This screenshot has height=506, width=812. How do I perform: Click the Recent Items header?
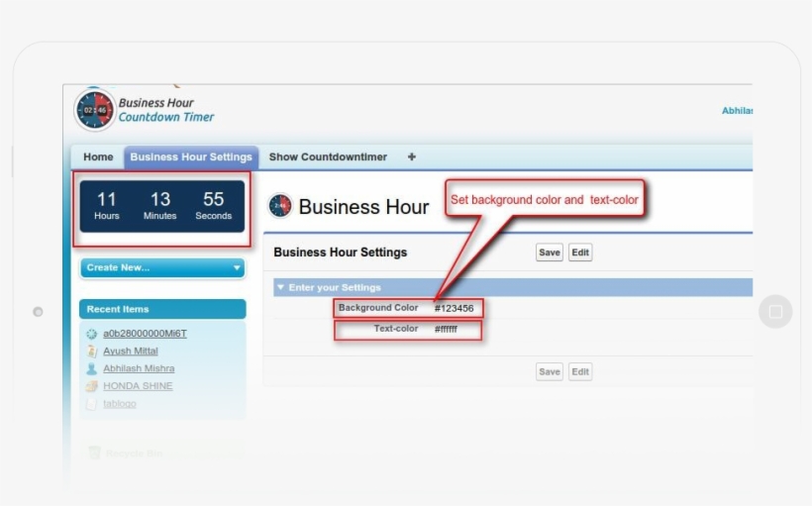162,309
